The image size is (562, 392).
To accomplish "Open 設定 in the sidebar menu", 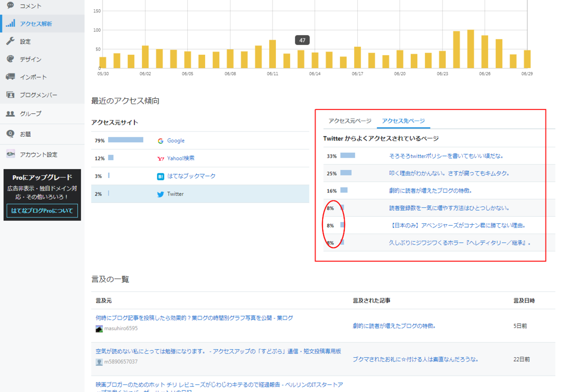I will pos(25,41).
